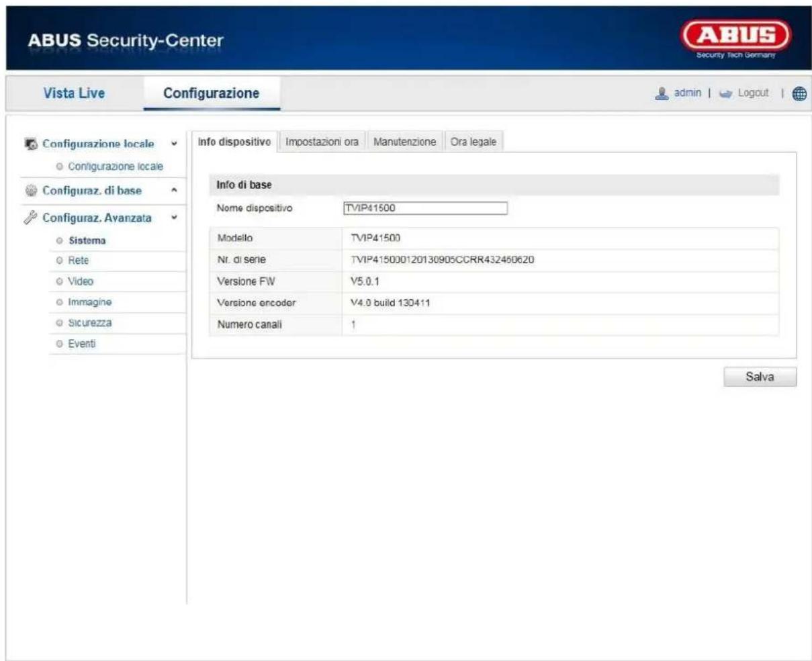Open the Impostazioni ora tab
The image size is (812, 661).
pyautogui.click(x=322, y=142)
